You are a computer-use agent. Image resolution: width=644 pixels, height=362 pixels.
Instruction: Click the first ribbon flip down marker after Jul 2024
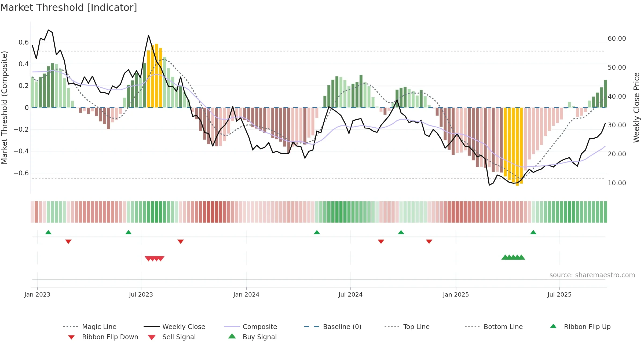coord(381,242)
